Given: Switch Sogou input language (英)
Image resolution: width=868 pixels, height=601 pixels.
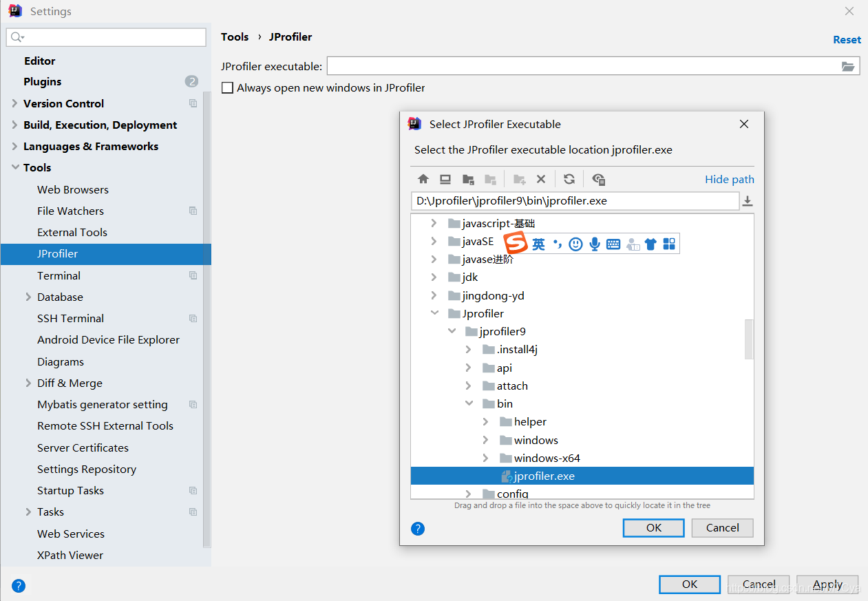Looking at the screenshot, I should point(538,244).
